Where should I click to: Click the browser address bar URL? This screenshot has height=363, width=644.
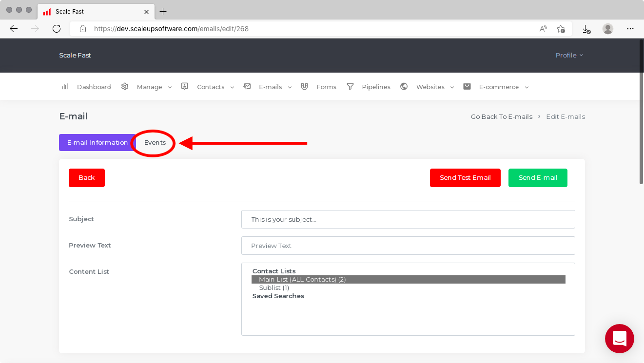[171, 29]
